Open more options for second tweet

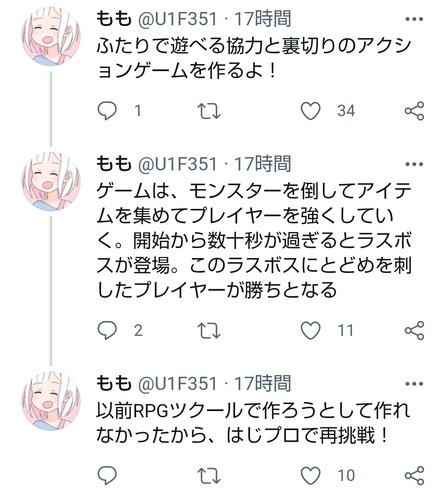click(414, 164)
